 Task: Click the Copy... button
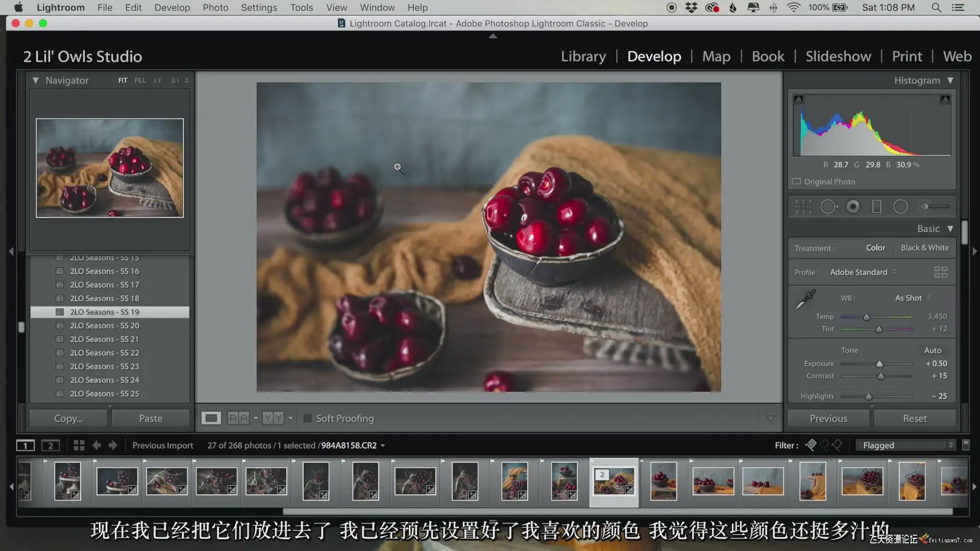pyautogui.click(x=68, y=418)
